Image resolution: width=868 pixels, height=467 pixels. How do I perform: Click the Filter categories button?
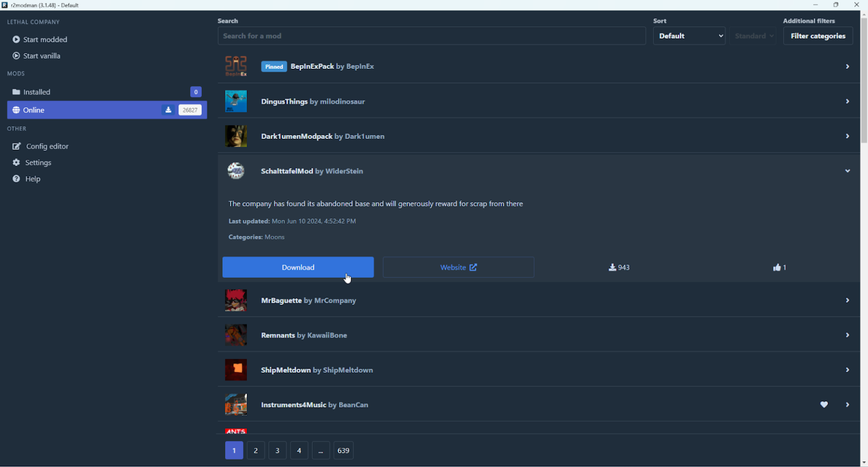[818, 36]
